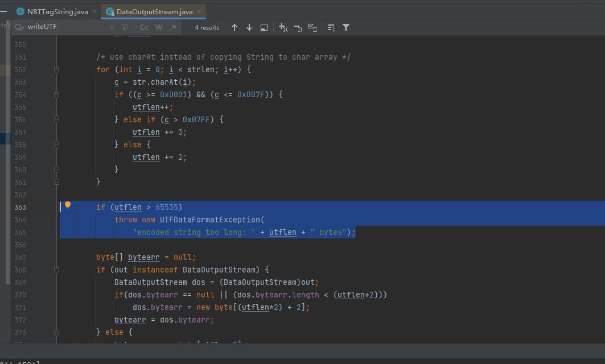Collapse the for loop fold at line 352
605x364 pixels.
click(x=57, y=70)
